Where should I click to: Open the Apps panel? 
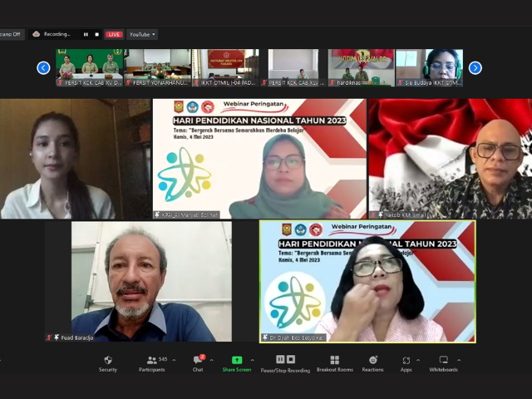(x=406, y=363)
